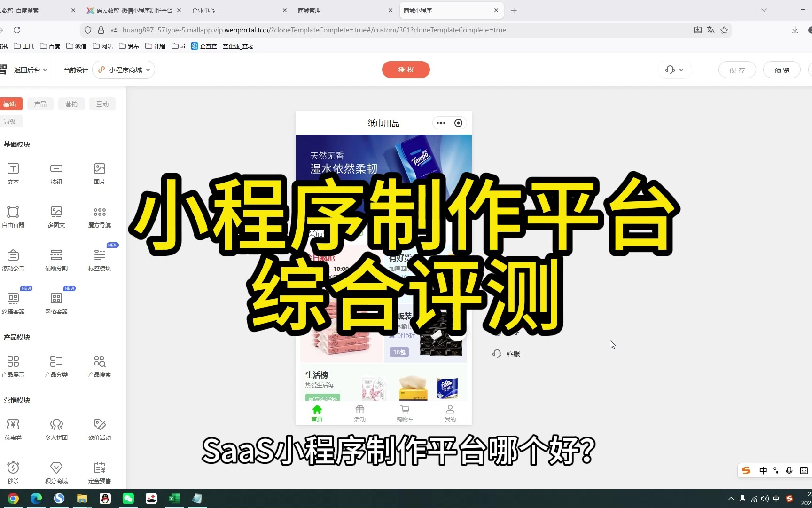The width and height of the screenshot is (812, 508).
Task: Expand the headset support dropdown
Action: tap(674, 70)
